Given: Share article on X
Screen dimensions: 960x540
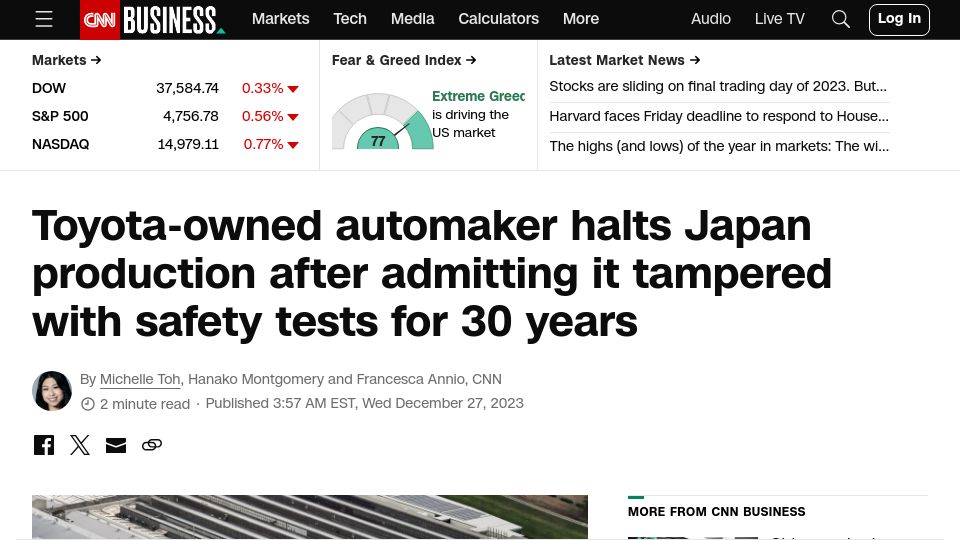Looking at the screenshot, I should pos(80,445).
